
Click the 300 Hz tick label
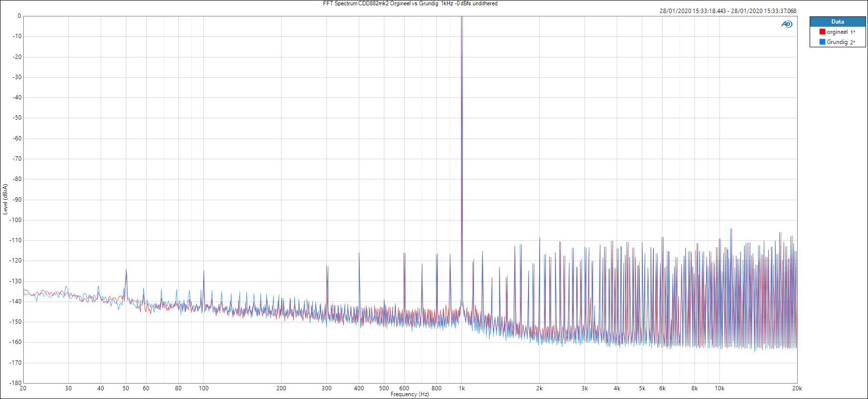pos(327,388)
